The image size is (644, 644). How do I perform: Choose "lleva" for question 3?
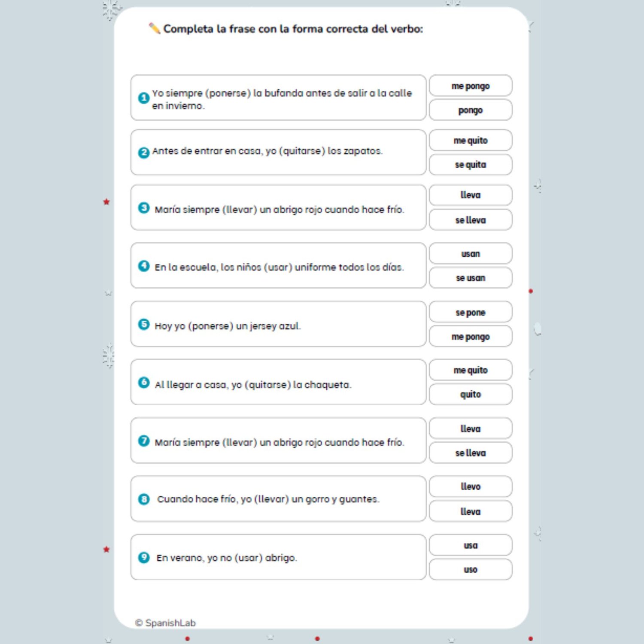click(470, 195)
